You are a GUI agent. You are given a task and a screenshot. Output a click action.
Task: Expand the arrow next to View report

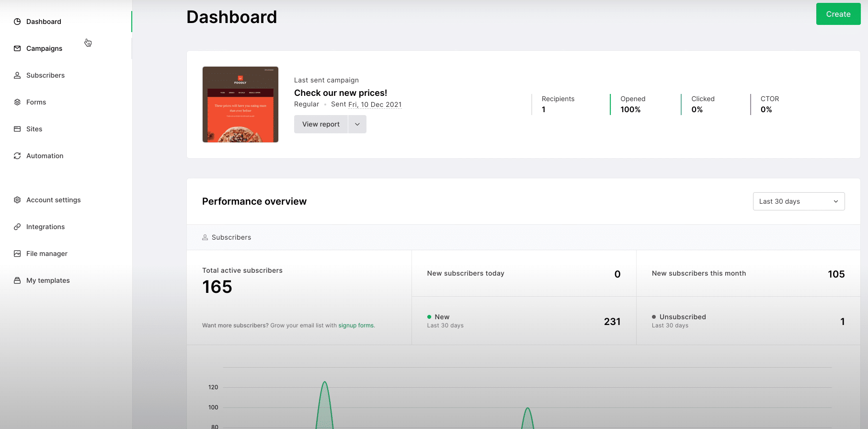[357, 124]
